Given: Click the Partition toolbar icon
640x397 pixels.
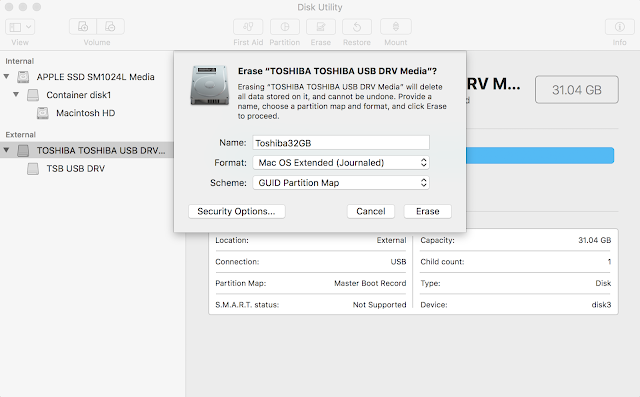Looking at the screenshot, I should click(284, 27).
